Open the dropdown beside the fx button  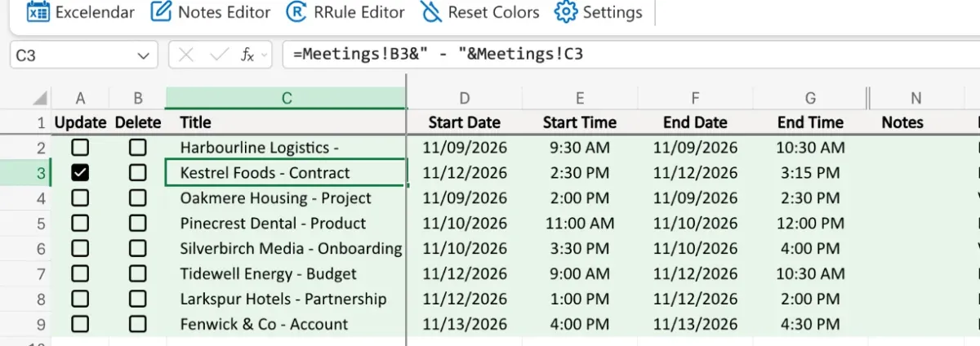[x=264, y=55]
